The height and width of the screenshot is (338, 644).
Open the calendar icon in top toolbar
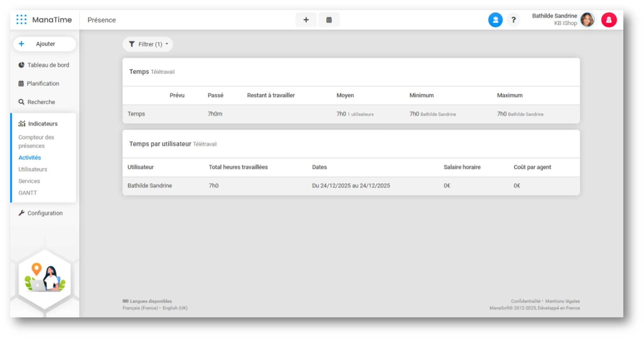[x=329, y=20]
